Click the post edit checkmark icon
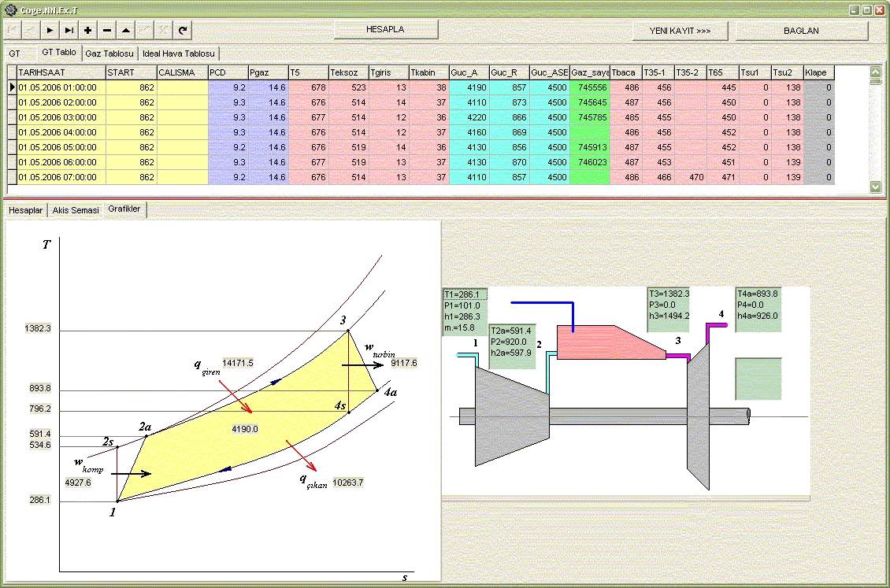 (x=145, y=30)
